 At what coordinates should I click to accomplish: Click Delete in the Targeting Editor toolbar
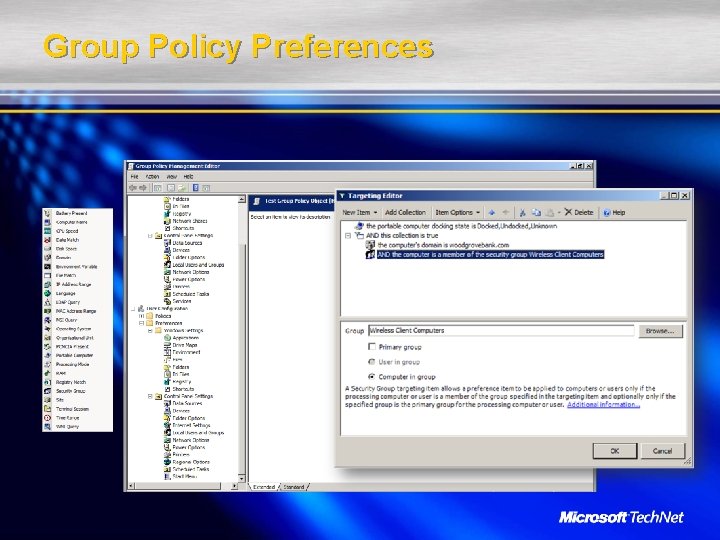point(579,212)
